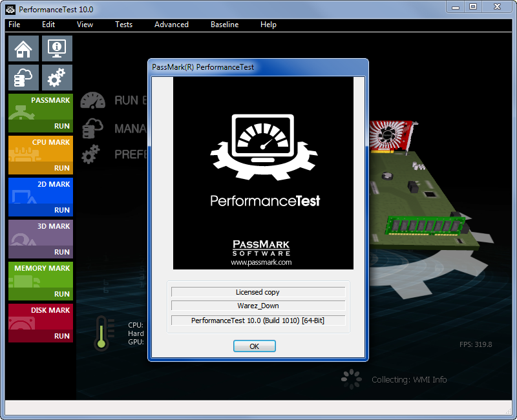Minimize the PerformanceTest window
Viewport: 517px width, 420px height.
pyautogui.click(x=456, y=7)
